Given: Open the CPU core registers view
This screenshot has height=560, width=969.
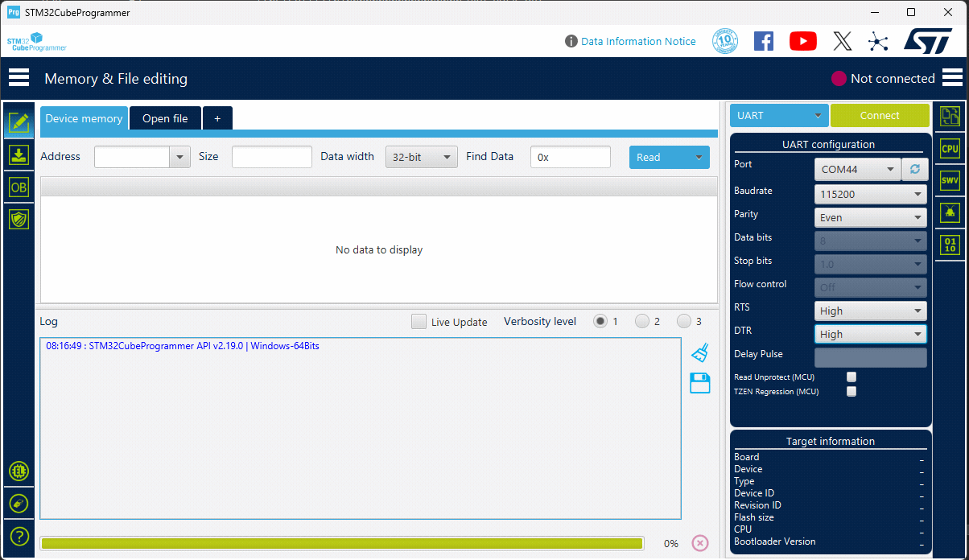Looking at the screenshot, I should 950,148.
